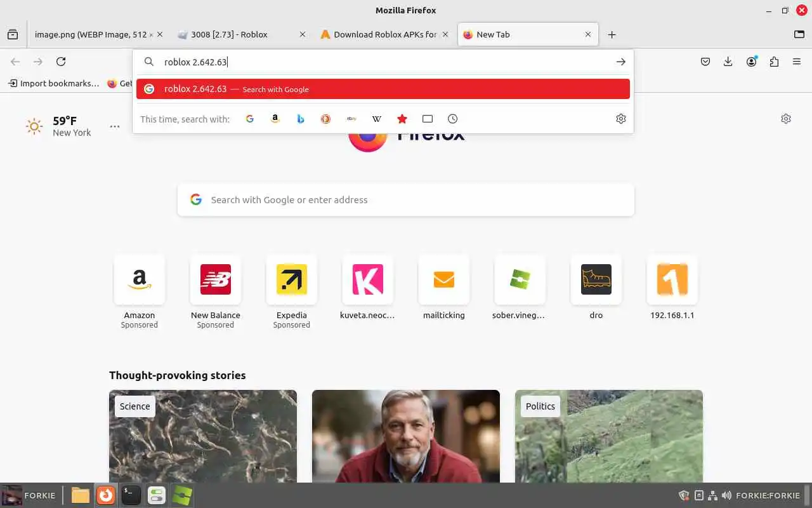812x508 pixels.
Task: Open the Politics story card
Action: (x=609, y=436)
